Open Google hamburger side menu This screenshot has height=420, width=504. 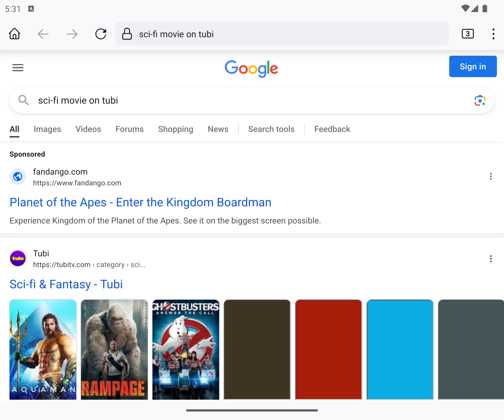[x=18, y=68]
